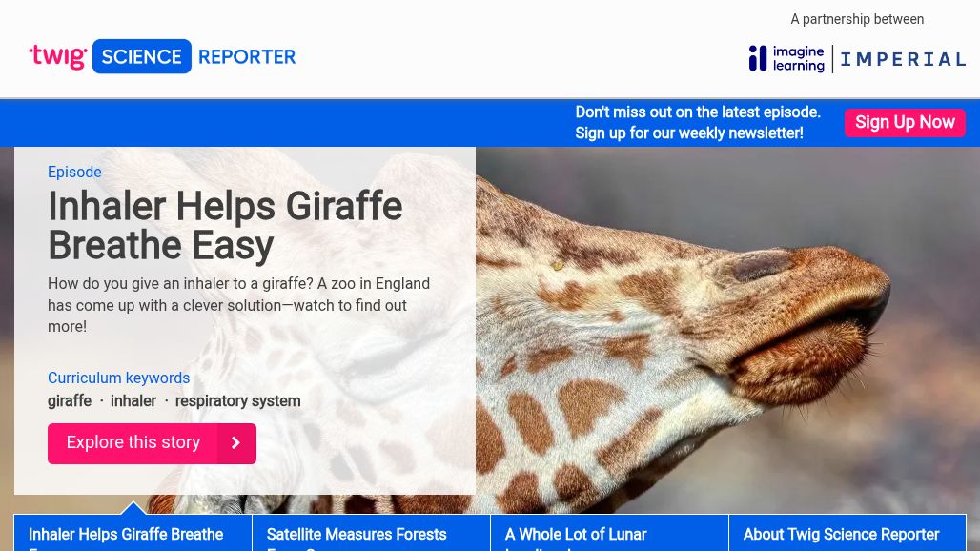Click the REPORTER text in header

tap(247, 57)
